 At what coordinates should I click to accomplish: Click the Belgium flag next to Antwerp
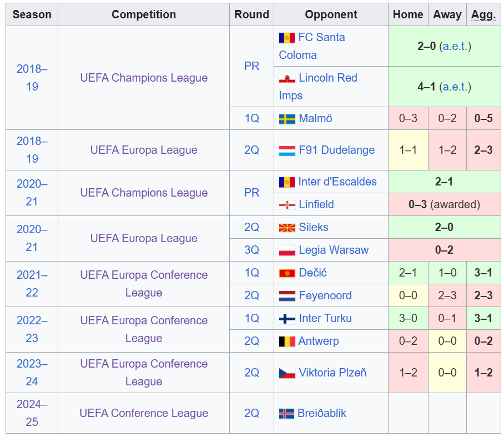(287, 341)
